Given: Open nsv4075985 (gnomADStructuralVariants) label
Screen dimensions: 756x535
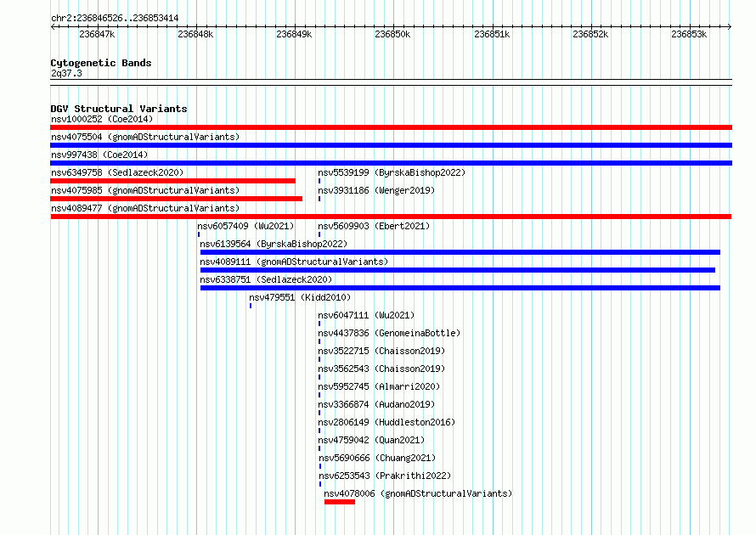Looking at the screenshot, I should [145, 190].
